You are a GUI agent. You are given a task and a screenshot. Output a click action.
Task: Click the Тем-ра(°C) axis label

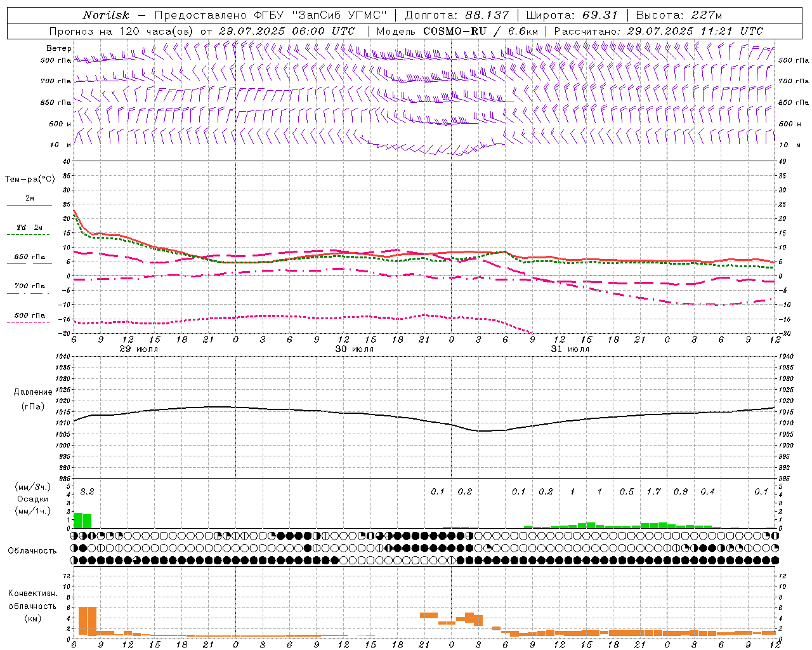coord(30,180)
